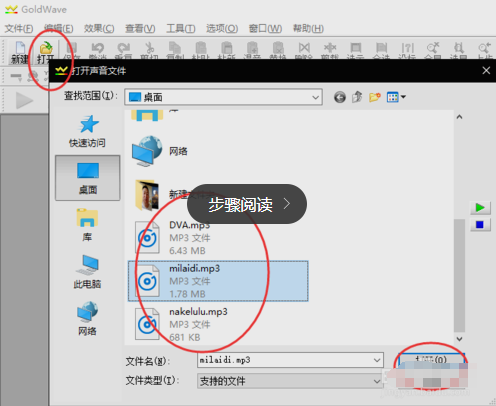Viewport: 496px width, 406px height.
Task: Click the 打开 (Open) toolbar icon
Action: 46,52
